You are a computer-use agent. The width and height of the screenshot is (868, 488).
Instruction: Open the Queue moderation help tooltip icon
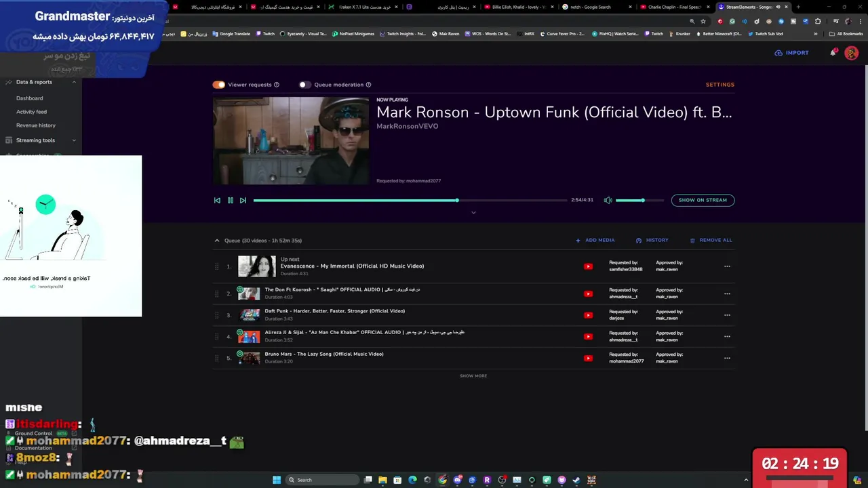coord(368,85)
